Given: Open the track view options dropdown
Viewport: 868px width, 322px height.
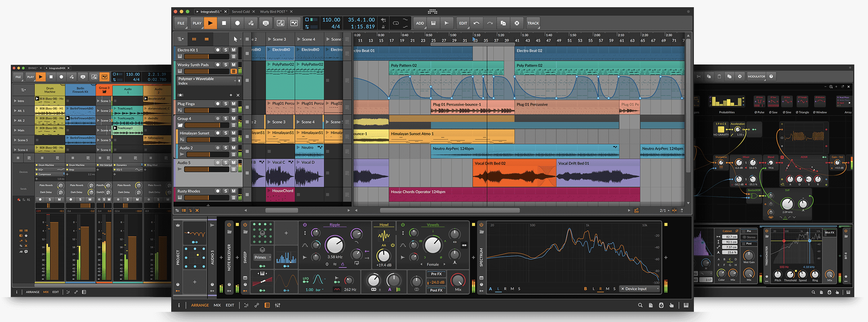Looking at the screenshot, I should click(x=181, y=39).
